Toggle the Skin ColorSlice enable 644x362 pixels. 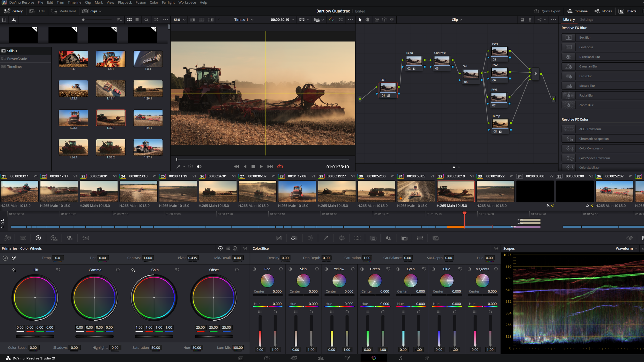pos(290,269)
